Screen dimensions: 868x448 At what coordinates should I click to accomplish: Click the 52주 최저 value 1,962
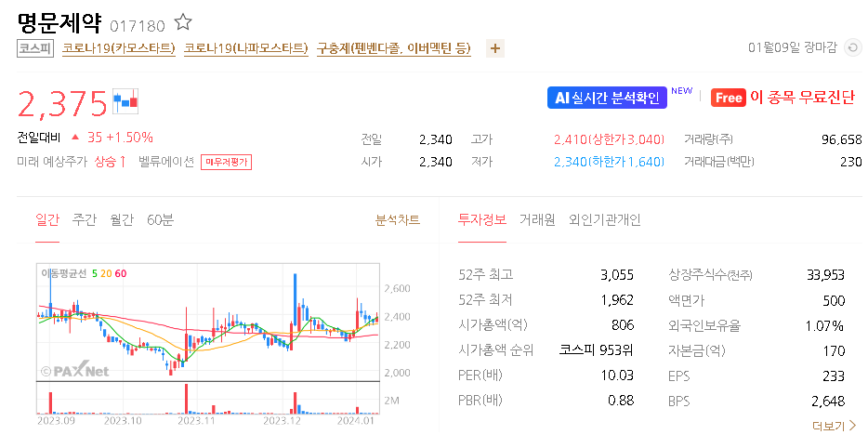point(617,299)
